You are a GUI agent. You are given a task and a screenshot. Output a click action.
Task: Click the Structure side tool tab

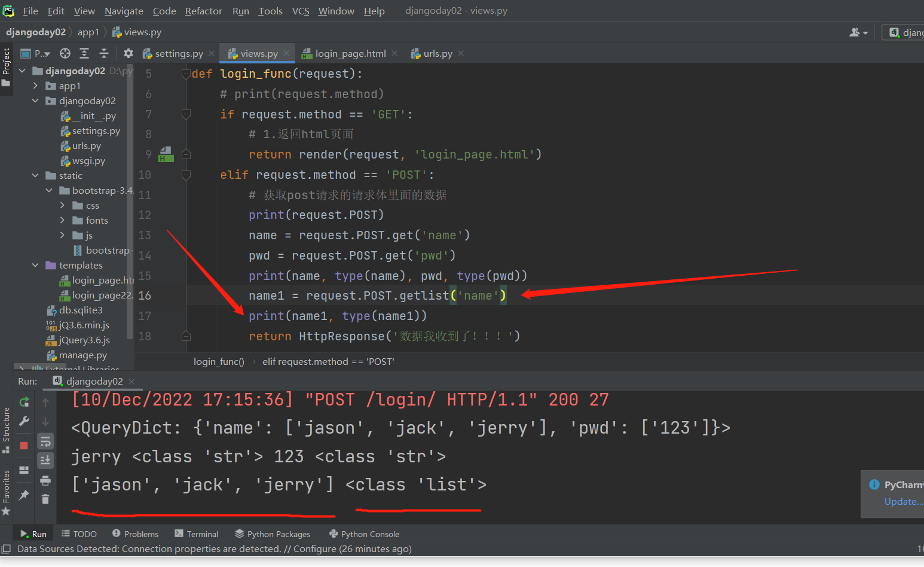click(x=6, y=431)
